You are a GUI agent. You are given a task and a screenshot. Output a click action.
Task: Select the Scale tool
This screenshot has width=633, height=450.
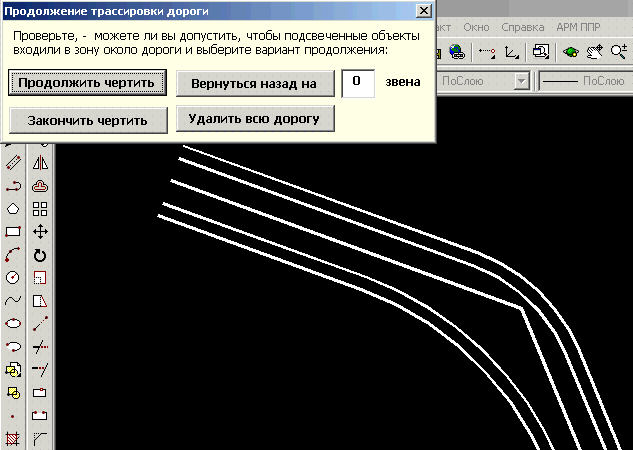[x=40, y=278]
